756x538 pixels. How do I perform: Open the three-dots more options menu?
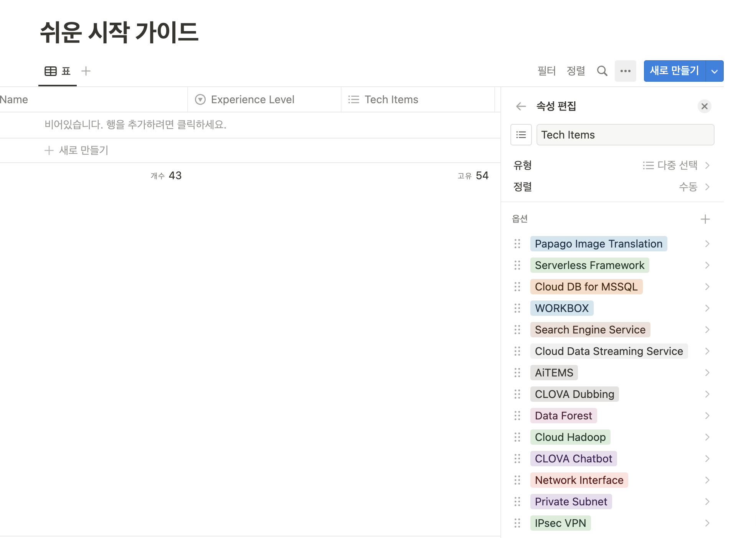click(625, 71)
